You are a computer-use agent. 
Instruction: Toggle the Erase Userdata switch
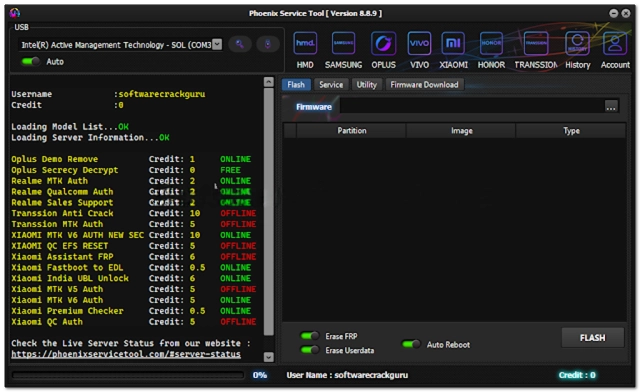tap(310, 350)
